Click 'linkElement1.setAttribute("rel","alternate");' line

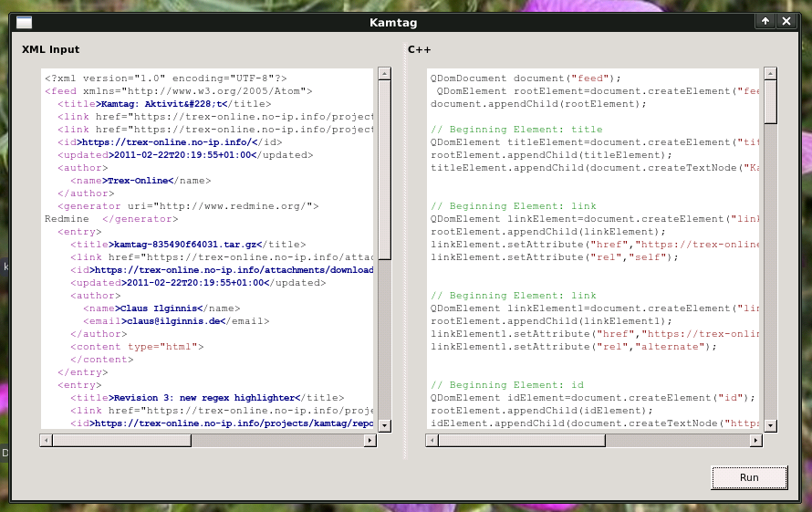click(573, 347)
